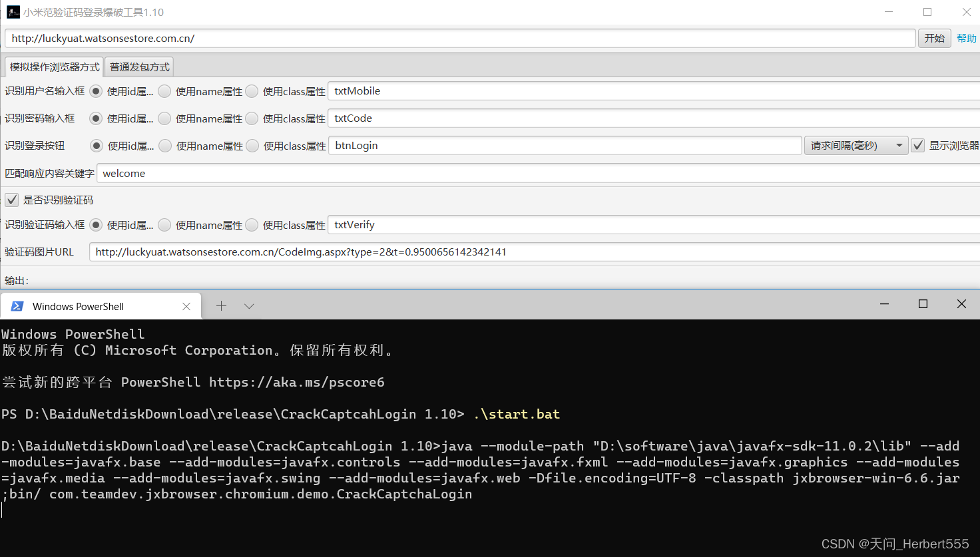980x557 pixels.
Task: Switch to 普通发包方式 tab
Action: 139,67
